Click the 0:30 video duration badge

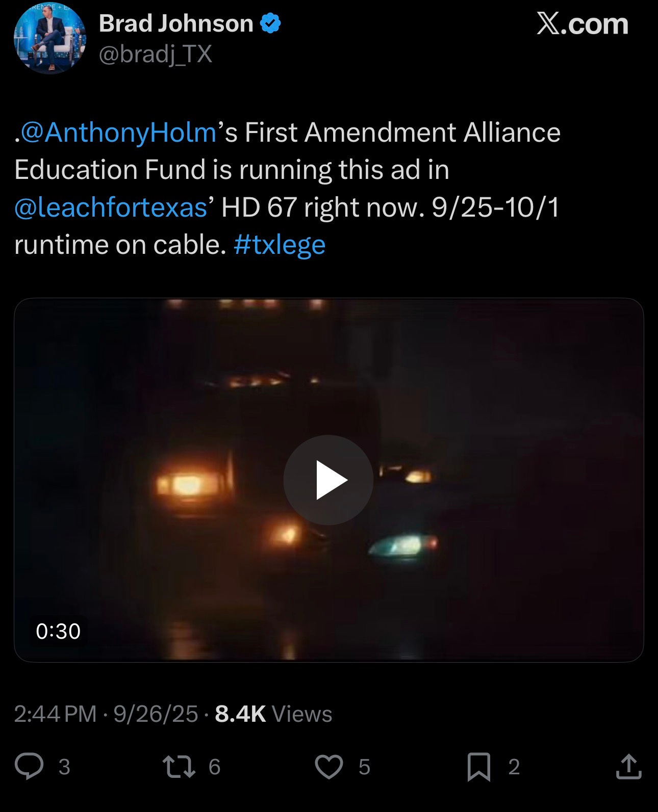(58, 631)
